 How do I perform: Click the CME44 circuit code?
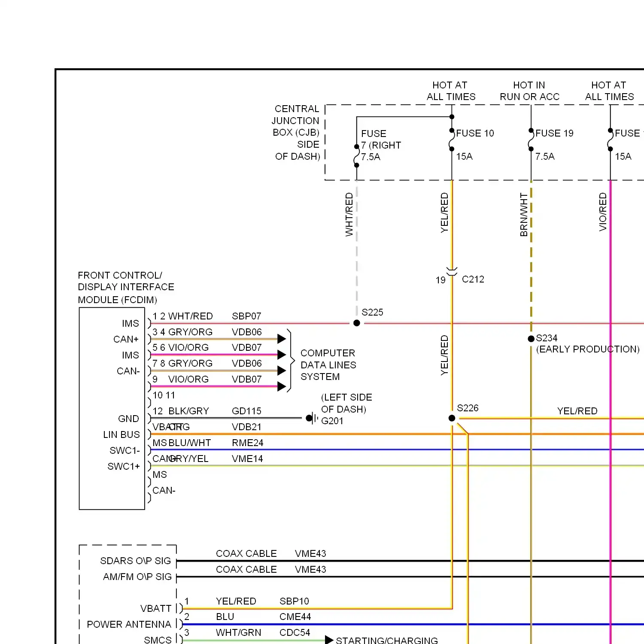coord(295,617)
